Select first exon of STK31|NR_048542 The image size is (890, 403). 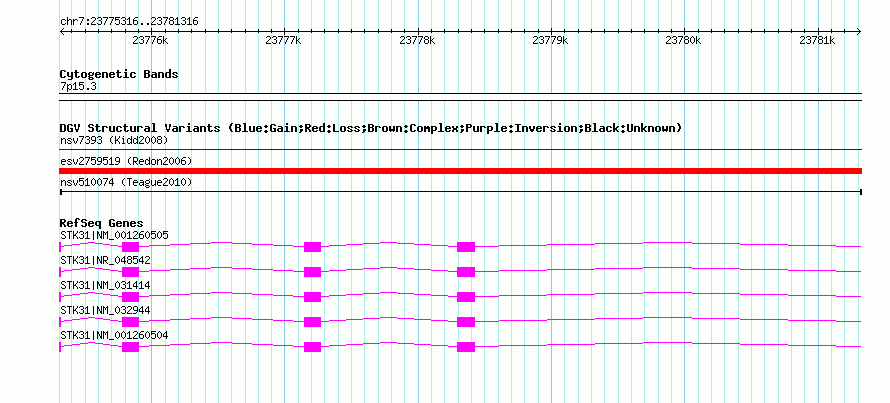click(131, 271)
